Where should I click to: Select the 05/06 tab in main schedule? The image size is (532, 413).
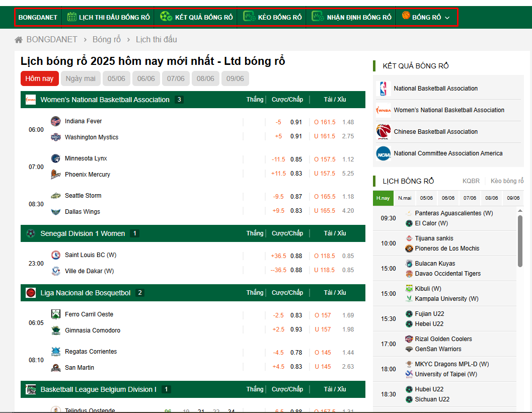116,78
